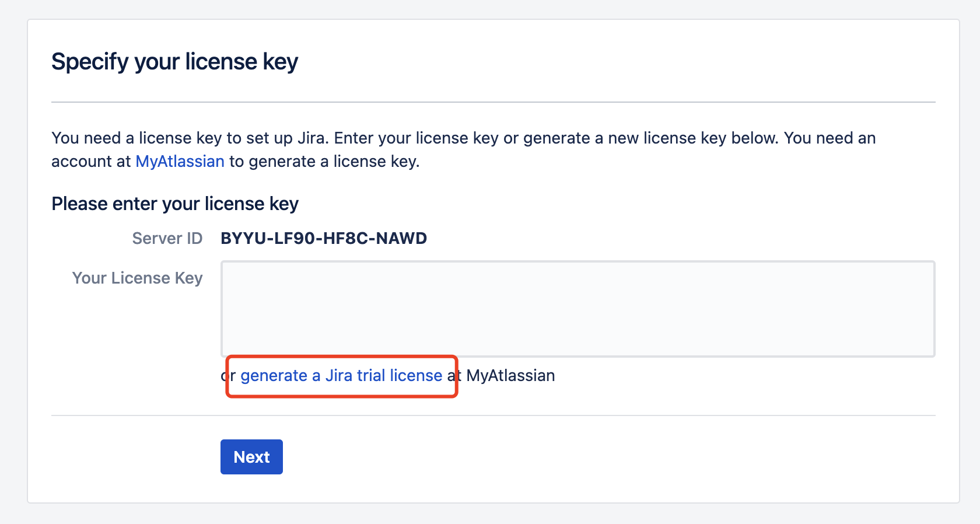
Task: Click the Next button
Action: [x=251, y=457]
